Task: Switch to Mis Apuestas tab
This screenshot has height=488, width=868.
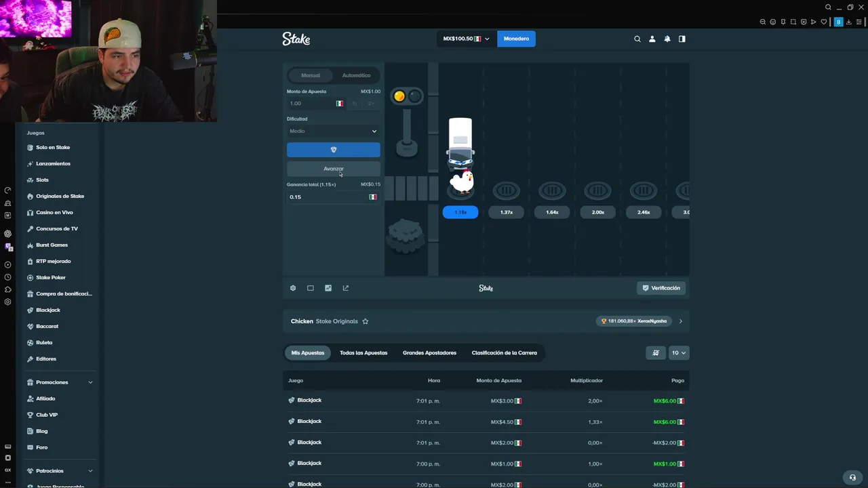Action: point(308,352)
